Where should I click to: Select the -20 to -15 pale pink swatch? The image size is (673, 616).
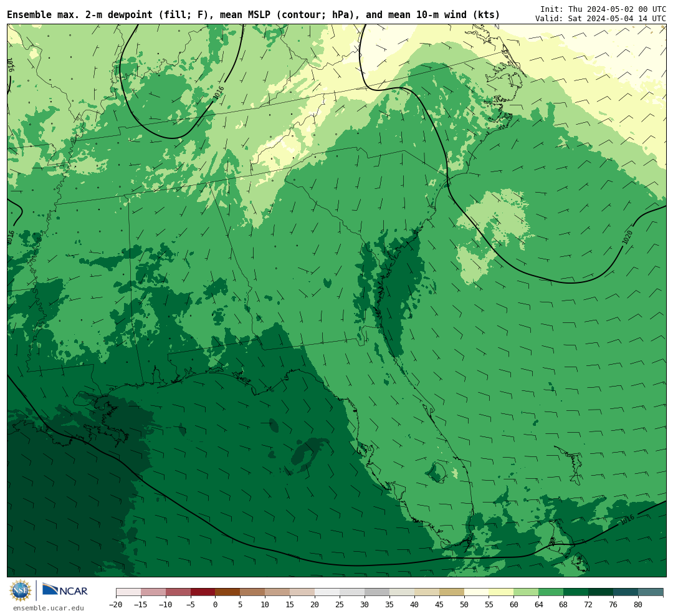click(128, 592)
